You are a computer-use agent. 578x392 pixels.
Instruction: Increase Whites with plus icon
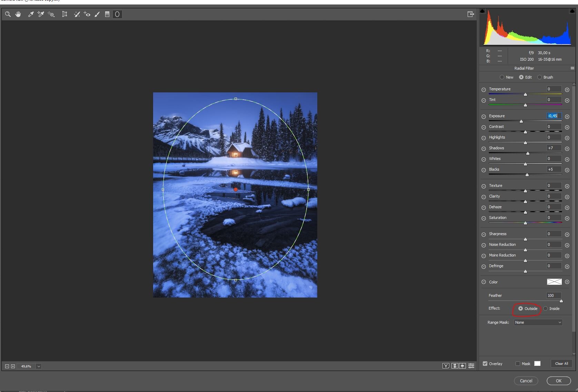[x=567, y=159]
